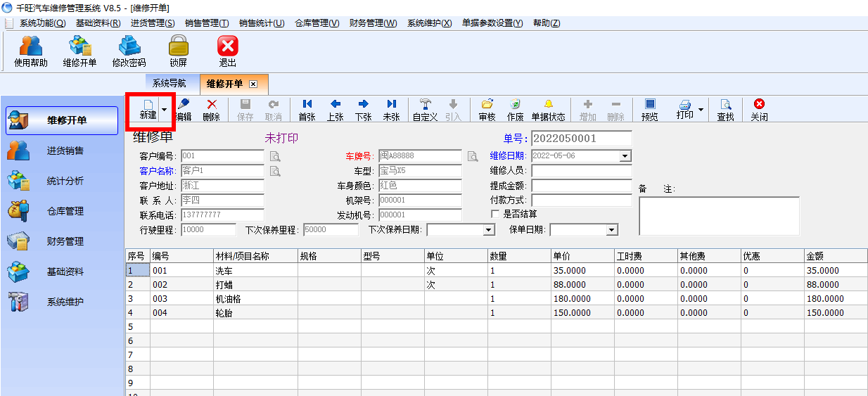Viewport: 868px width, 396px height.
Task: Open the 使用帮助 help icon
Action: (30, 51)
